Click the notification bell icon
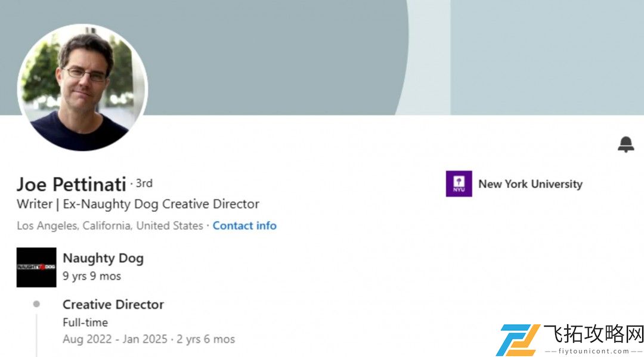Viewport: 644px width, 357px height. coord(626,144)
